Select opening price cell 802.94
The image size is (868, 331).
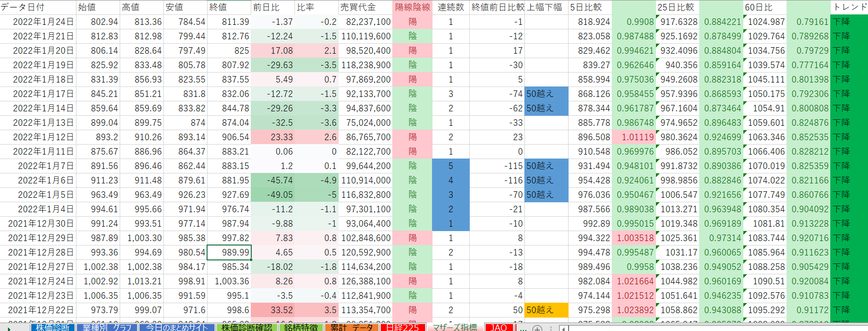(x=98, y=22)
